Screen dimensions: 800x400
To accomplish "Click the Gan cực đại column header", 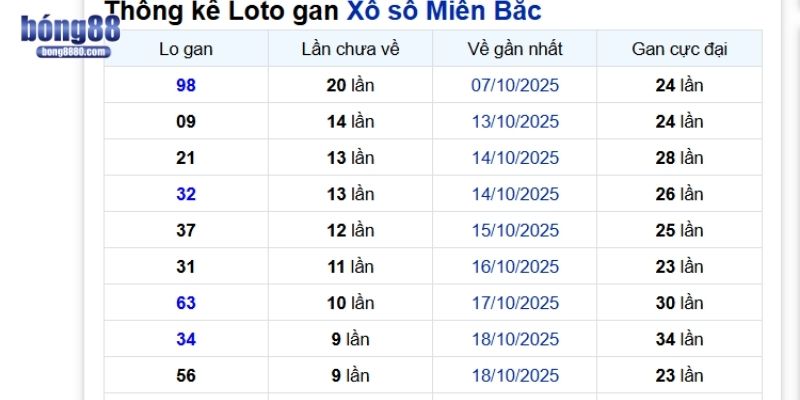I will (x=679, y=49).
